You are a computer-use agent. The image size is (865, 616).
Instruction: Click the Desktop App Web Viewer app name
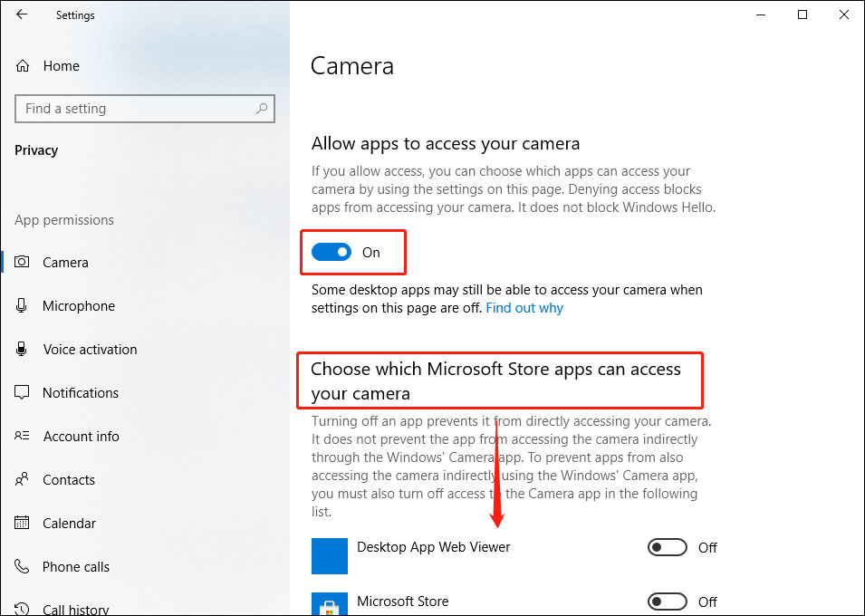tap(433, 547)
